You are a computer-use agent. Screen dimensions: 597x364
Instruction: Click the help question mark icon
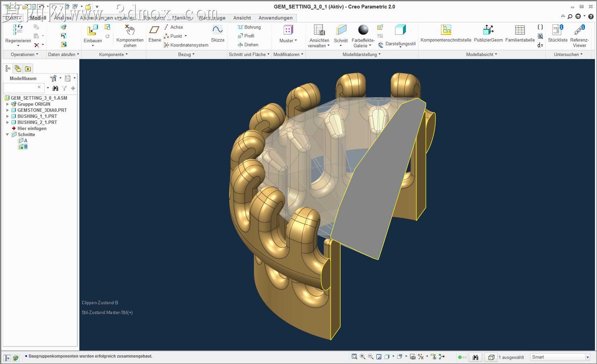pos(591,16)
